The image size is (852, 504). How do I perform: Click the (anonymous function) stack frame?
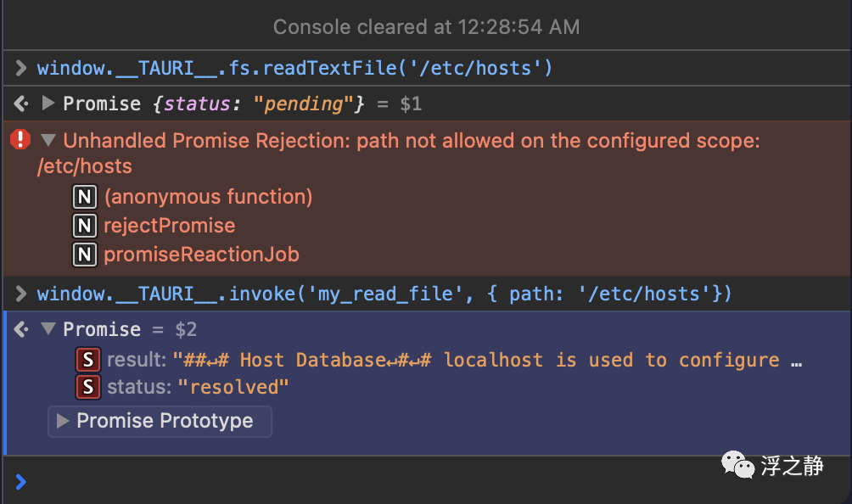[x=208, y=197]
